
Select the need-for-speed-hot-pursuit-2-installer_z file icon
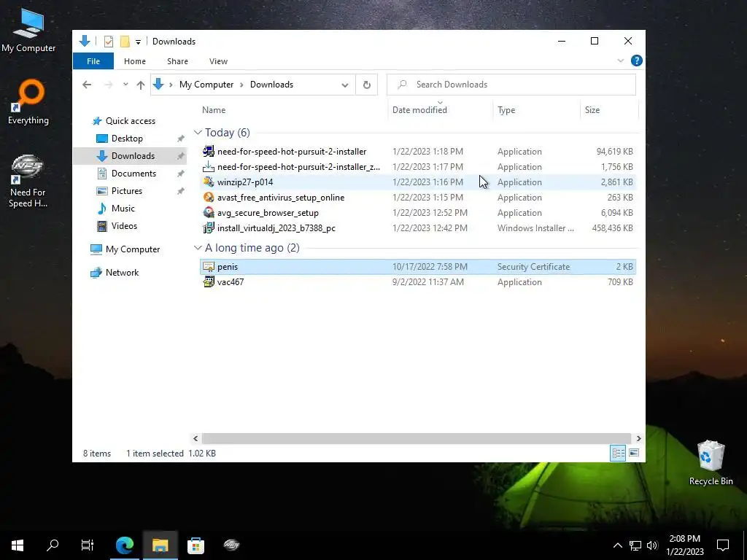[x=209, y=167]
